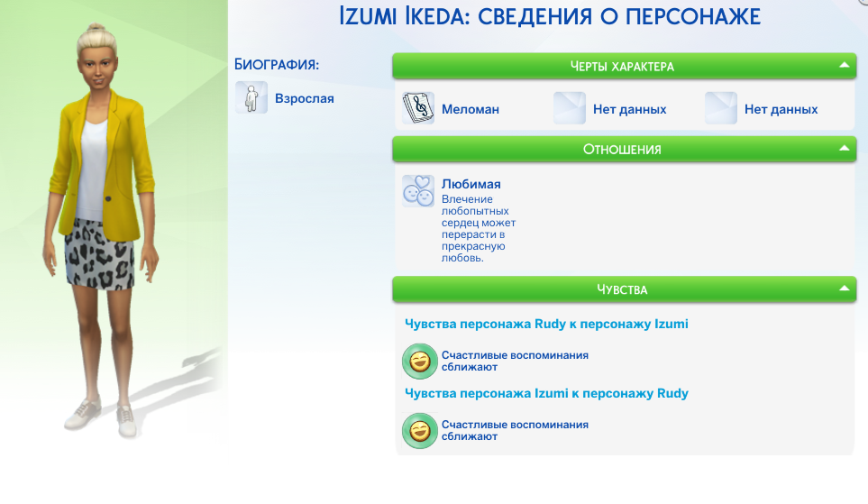
Task: Click the 'Izumi Ikeda: сведения о персонаже' title
Action: point(550,16)
